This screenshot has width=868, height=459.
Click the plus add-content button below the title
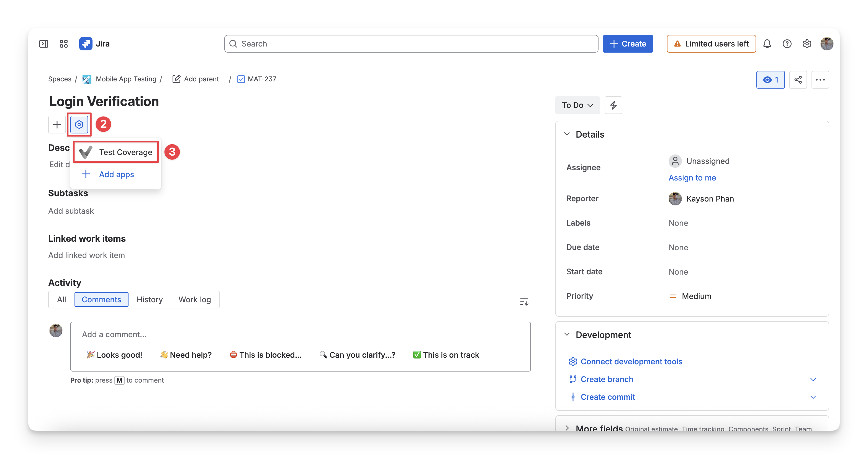pyautogui.click(x=57, y=125)
